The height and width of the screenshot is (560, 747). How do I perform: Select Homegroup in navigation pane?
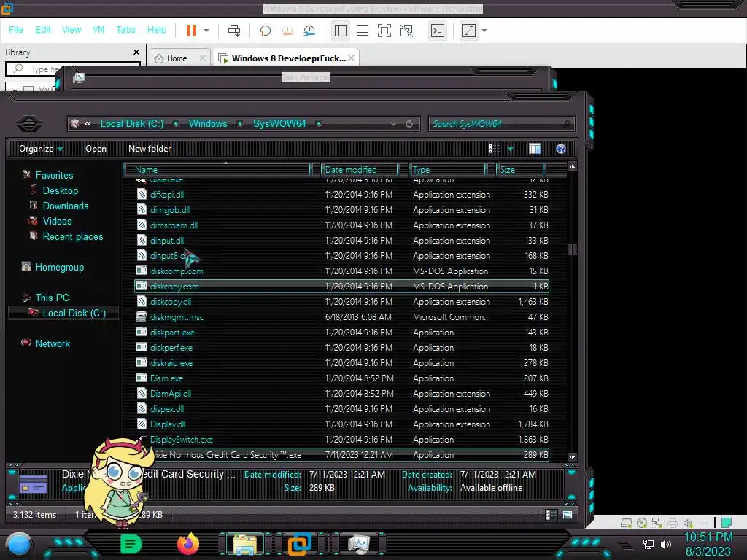tap(59, 267)
